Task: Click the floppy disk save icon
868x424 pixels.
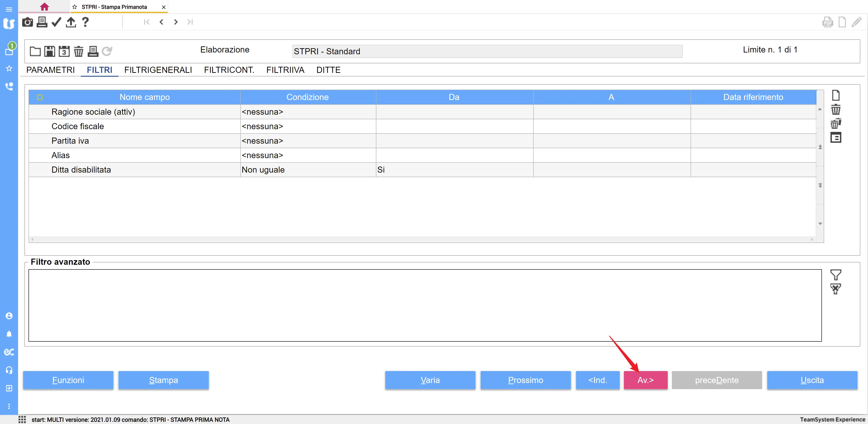Action: [50, 51]
